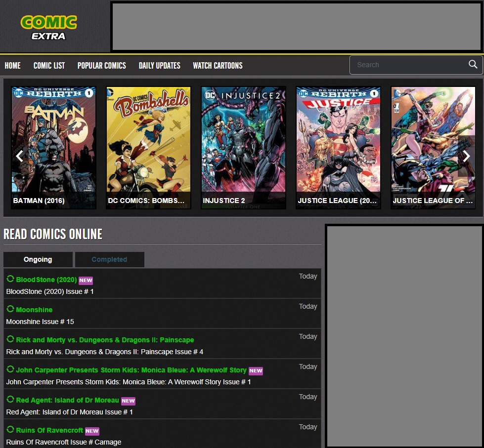
Task: Click the carousel next arrow
Action: tap(466, 156)
